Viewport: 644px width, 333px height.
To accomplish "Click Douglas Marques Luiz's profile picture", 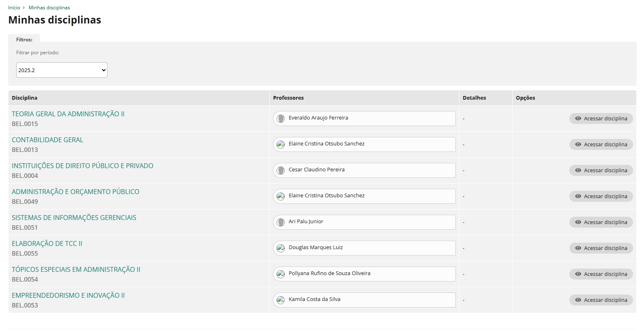I will point(281,248).
